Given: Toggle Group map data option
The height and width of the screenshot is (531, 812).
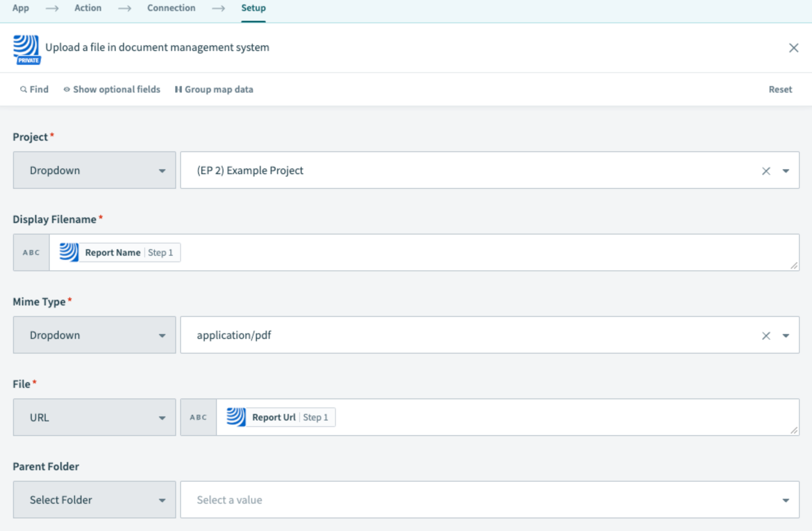Looking at the screenshot, I should 214,89.
